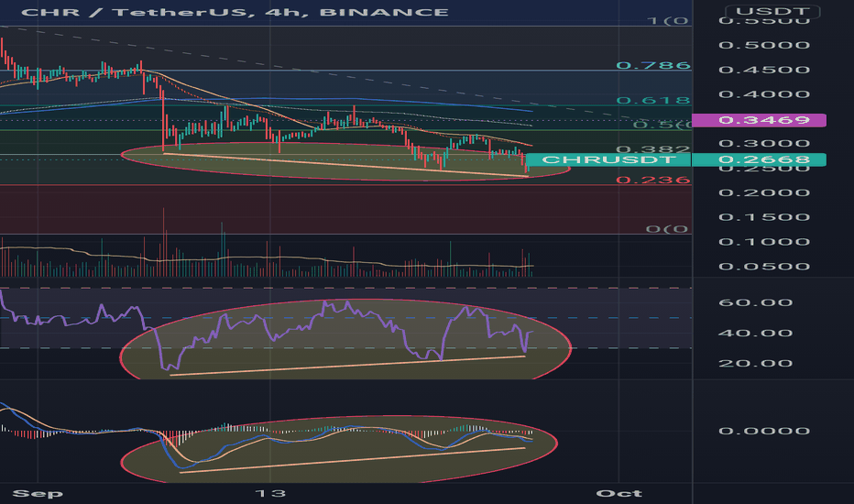Click the 0.1500 price axis value
This screenshot has width=854, height=504.
click(x=763, y=217)
